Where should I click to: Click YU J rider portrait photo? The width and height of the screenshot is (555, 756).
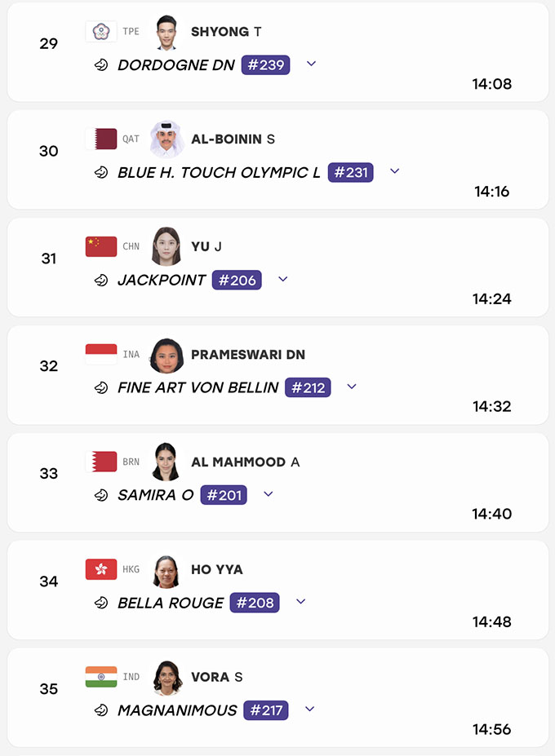[x=166, y=246]
